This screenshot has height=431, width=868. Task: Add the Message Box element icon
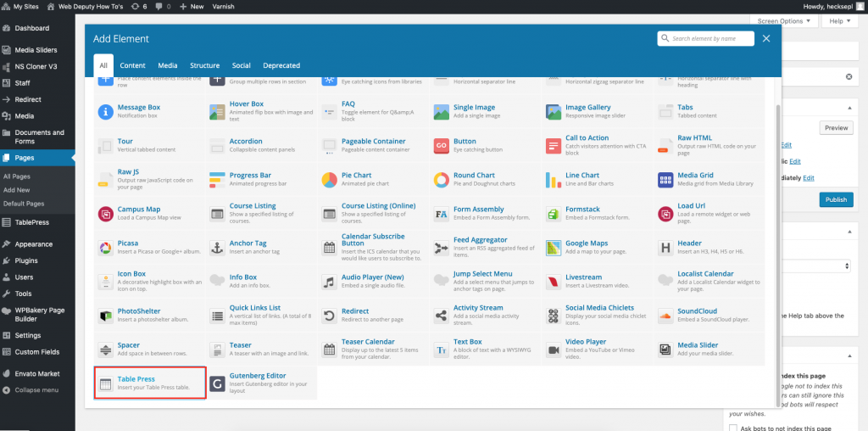106,111
